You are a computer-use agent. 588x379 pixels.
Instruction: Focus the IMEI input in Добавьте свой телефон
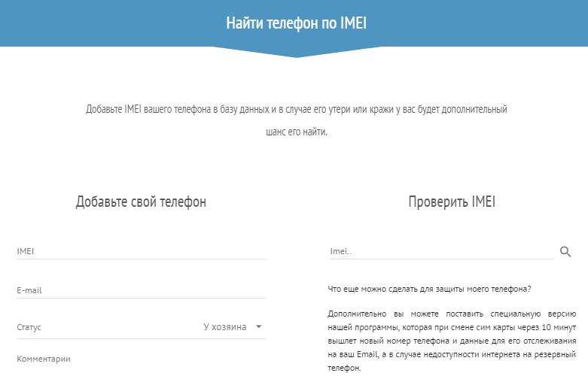[141, 251]
